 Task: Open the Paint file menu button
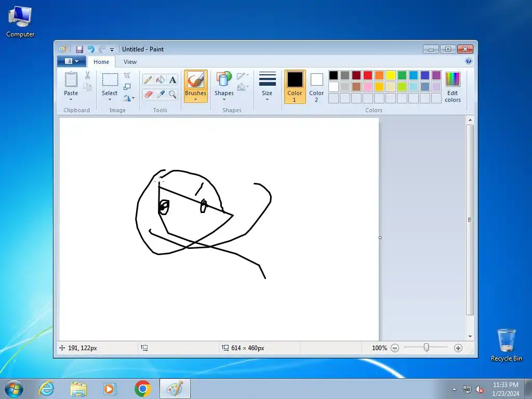tap(72, 61)
